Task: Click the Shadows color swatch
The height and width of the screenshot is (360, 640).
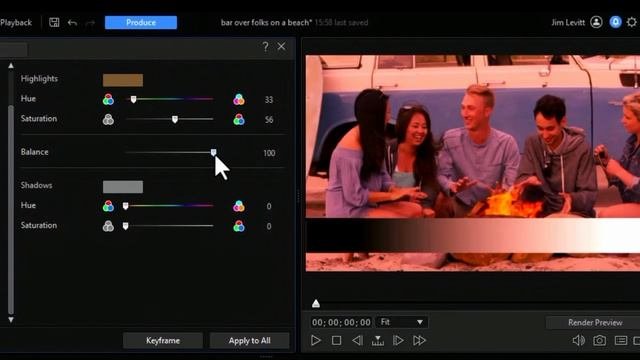Action: (x=123, y=187)
